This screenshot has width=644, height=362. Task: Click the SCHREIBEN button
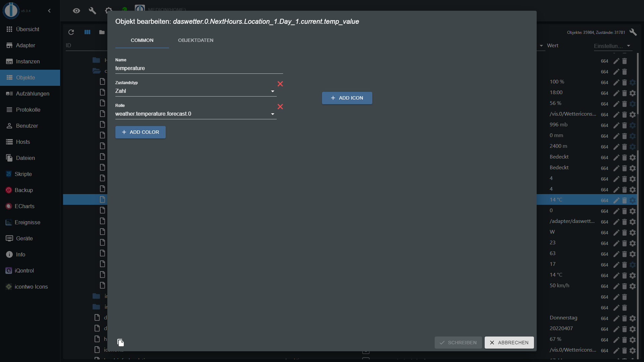(x=458, y=343)
